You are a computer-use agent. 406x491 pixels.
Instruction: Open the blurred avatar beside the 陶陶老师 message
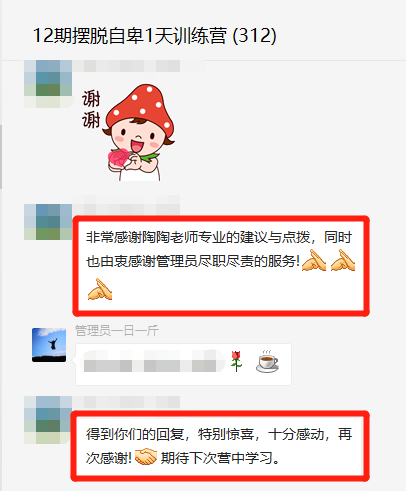pyautogui.click(x=48, y=222)
